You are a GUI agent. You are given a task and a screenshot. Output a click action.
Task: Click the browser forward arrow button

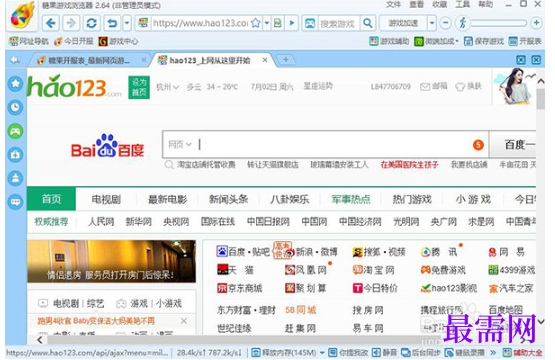pyautogui.click(x=71, y=23)
